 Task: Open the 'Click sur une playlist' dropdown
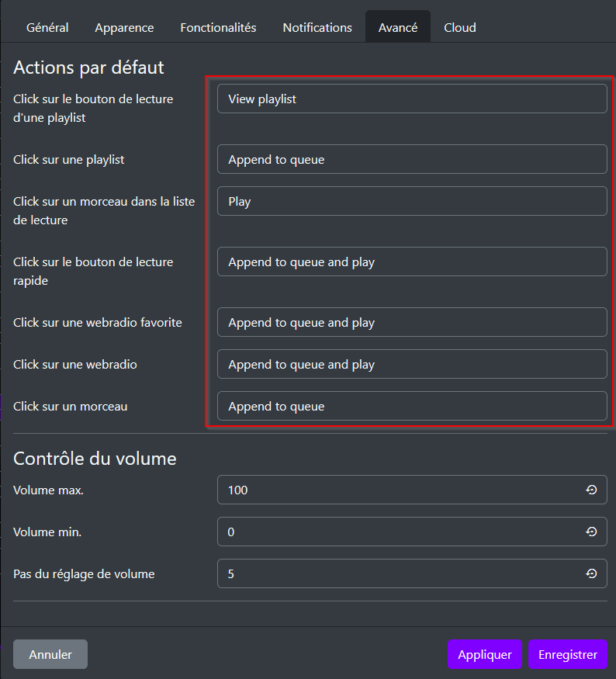[x=411, y=159]
